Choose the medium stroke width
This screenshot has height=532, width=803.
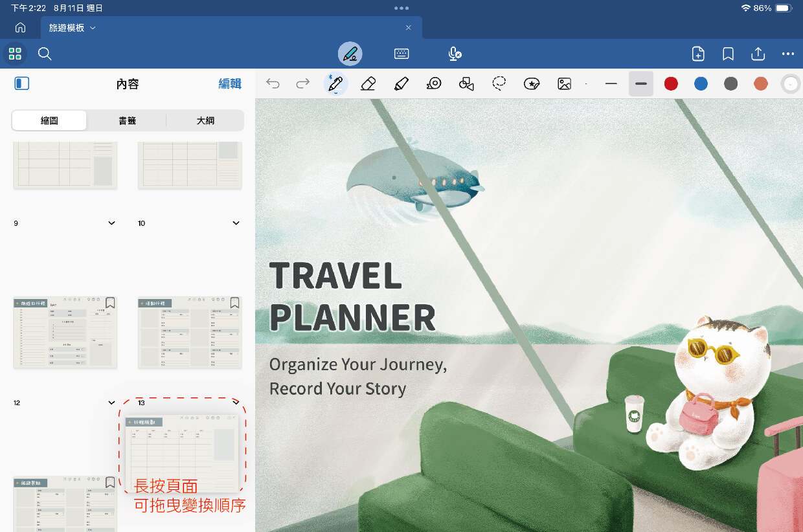coord(611,83)
